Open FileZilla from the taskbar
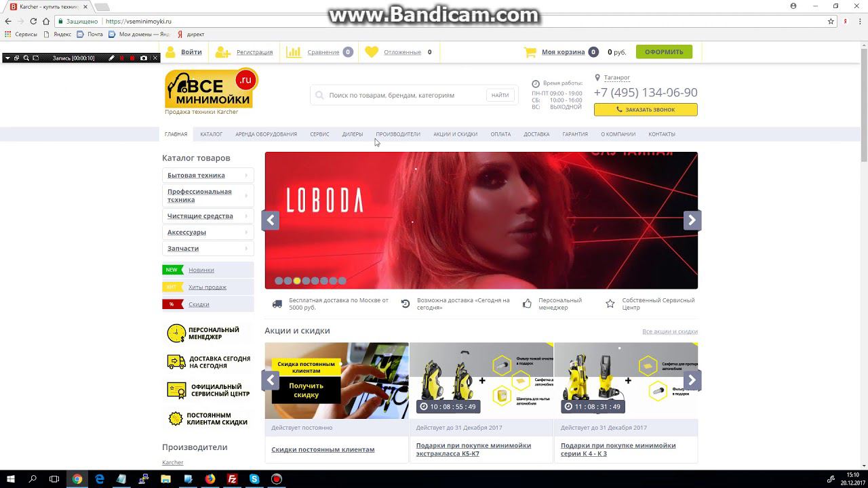The height and width of the screenshot is (488, 868). (x=232, y=479)
